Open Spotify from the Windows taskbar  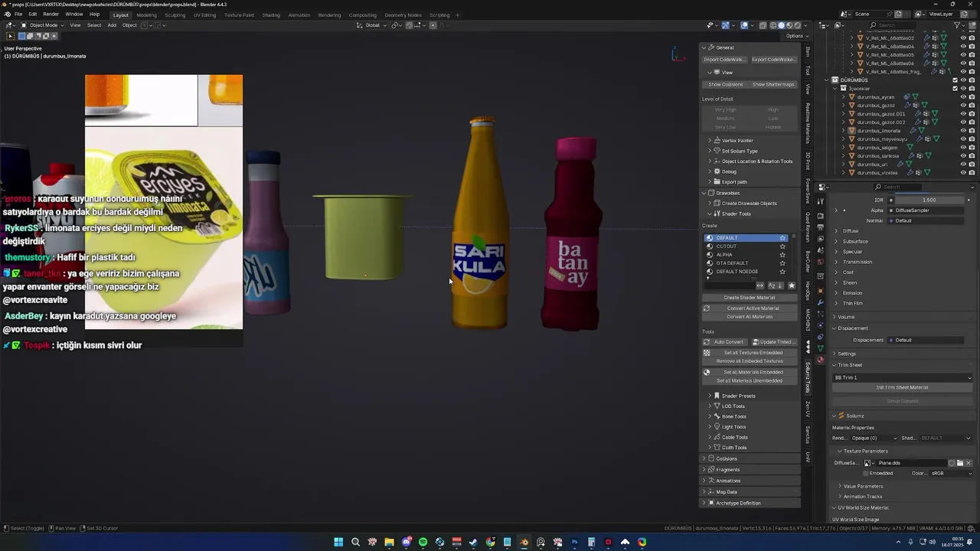point(423,542)
